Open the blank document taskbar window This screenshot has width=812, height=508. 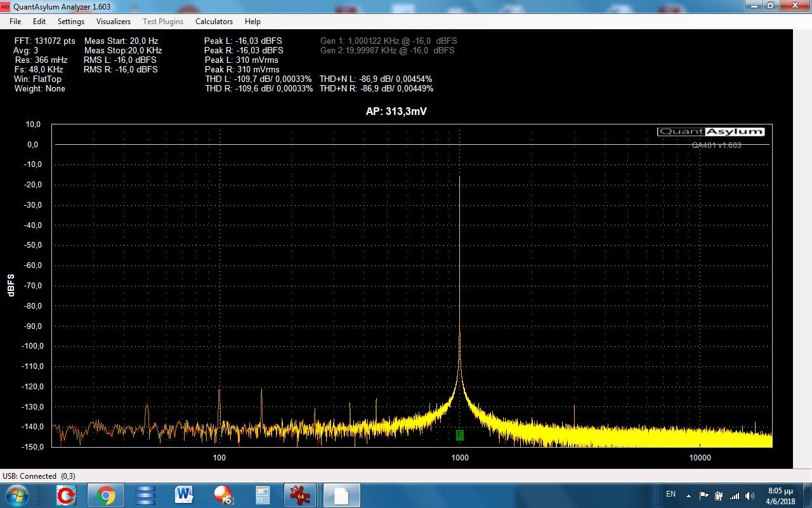pos(341,495)
